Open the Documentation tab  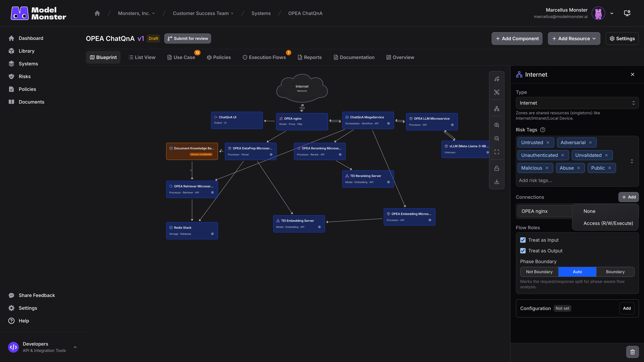point(354,57)
